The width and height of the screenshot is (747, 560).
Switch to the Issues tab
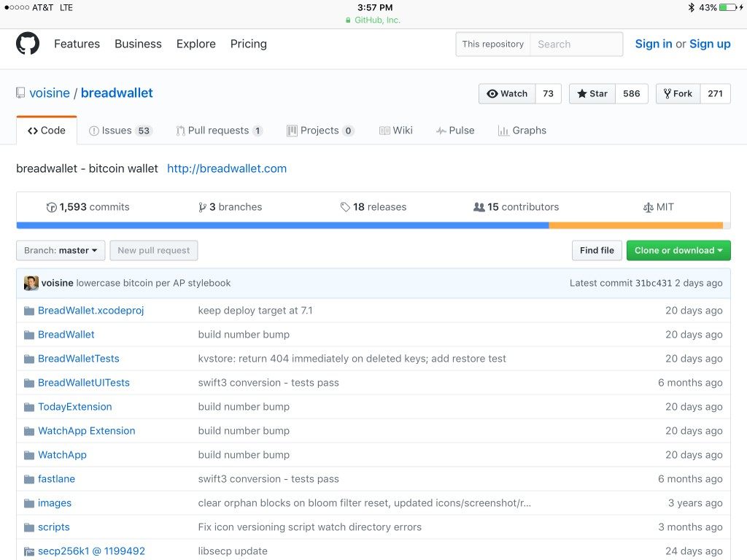click(x=119, y=131)
